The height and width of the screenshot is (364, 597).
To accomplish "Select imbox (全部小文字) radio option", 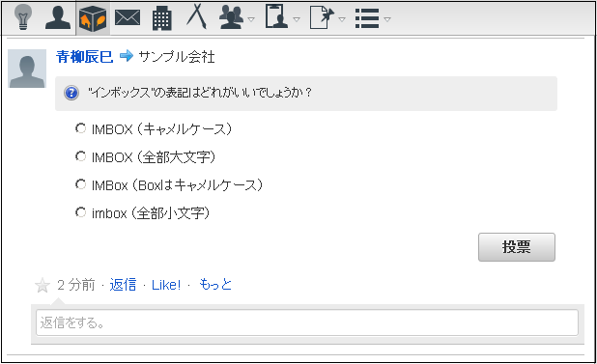I will [80, 212].
